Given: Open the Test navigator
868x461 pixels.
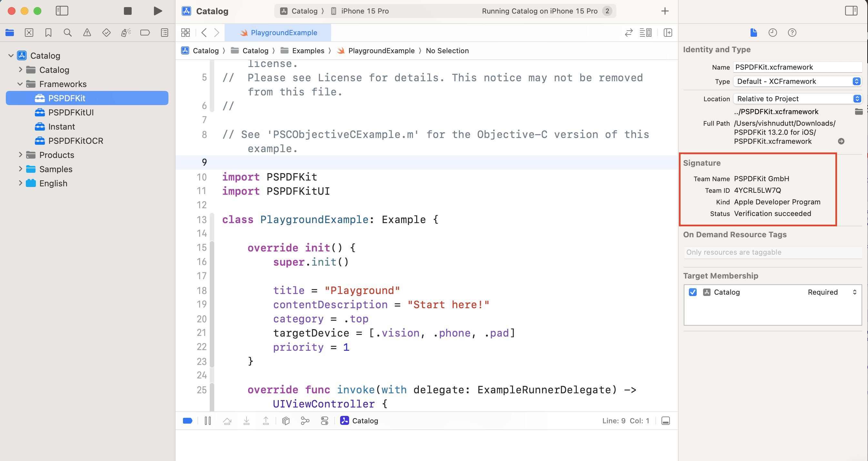Looking at the screenshot, I should pyautogui.click(x=106, y=33).
